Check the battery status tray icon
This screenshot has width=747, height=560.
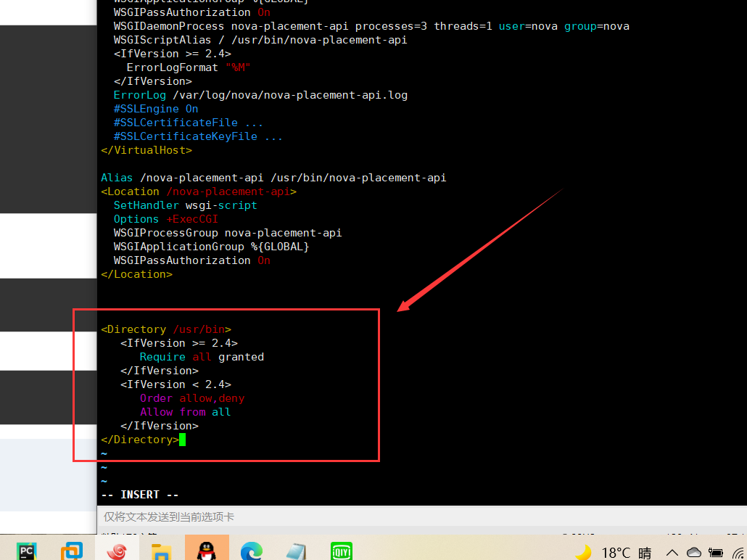(716, 553)
